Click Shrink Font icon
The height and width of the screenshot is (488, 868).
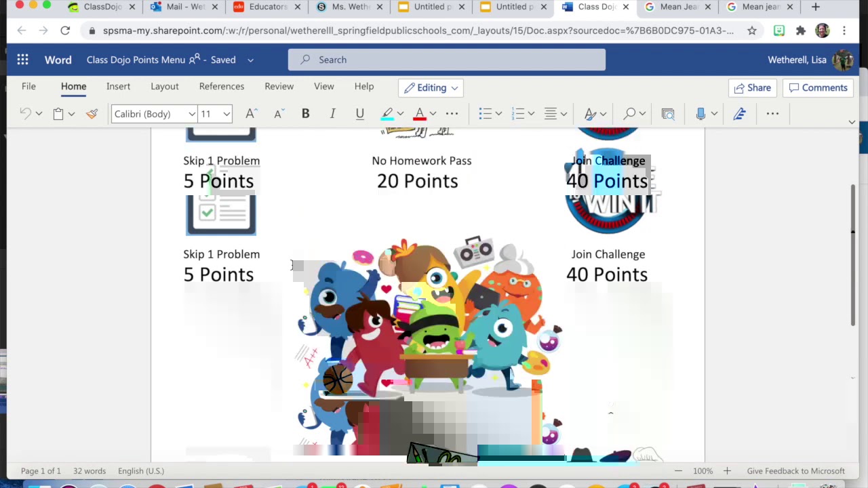[278, 114]
